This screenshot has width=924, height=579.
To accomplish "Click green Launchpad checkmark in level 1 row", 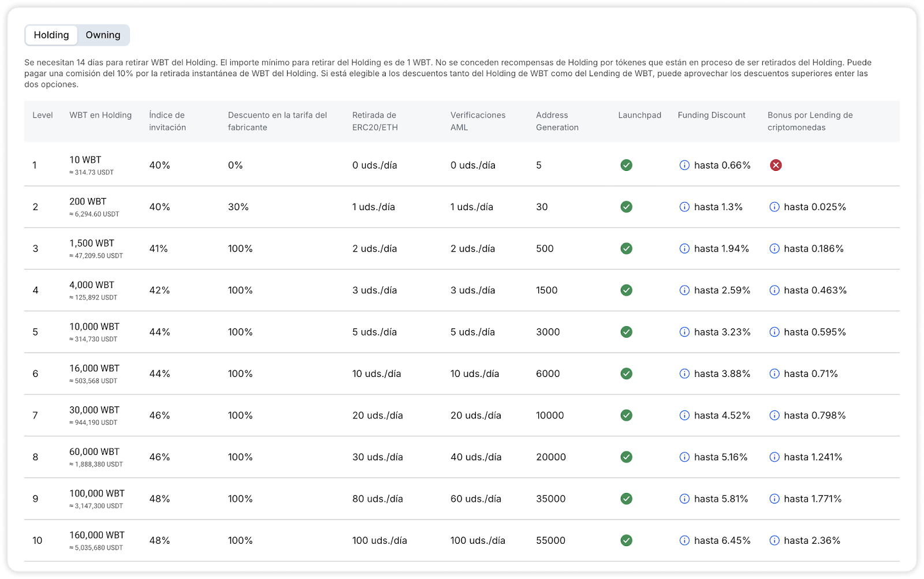I will (x=626, y=166).
